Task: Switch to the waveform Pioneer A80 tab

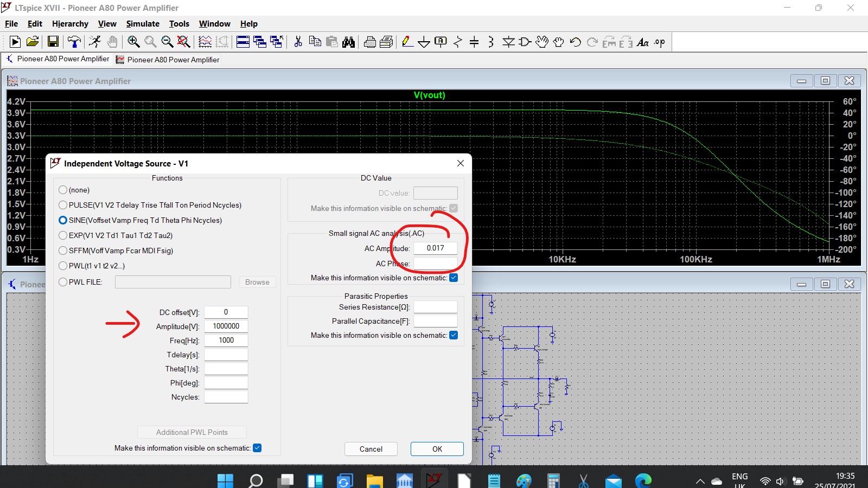Action: click(168, 60)
